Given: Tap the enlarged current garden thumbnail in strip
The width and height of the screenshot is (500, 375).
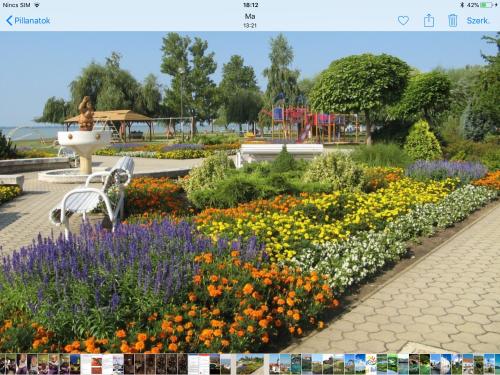Looking at the screenshot, I should point(250,364).
